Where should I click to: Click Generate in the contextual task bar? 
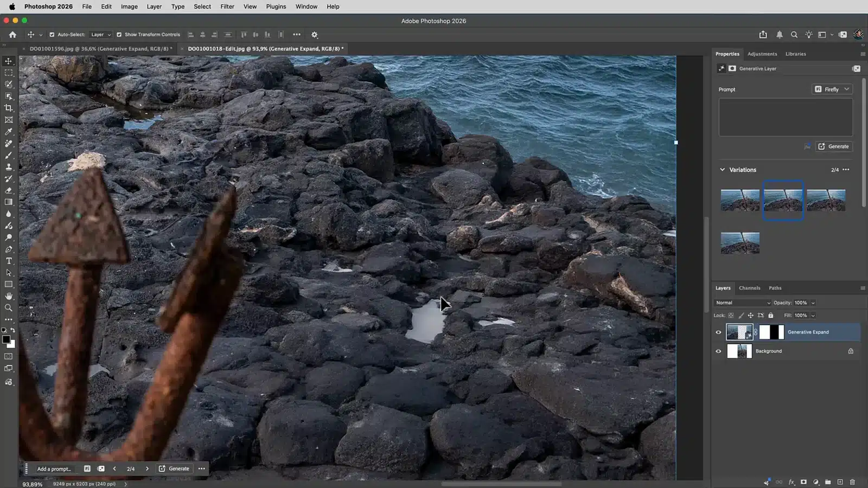174,469
